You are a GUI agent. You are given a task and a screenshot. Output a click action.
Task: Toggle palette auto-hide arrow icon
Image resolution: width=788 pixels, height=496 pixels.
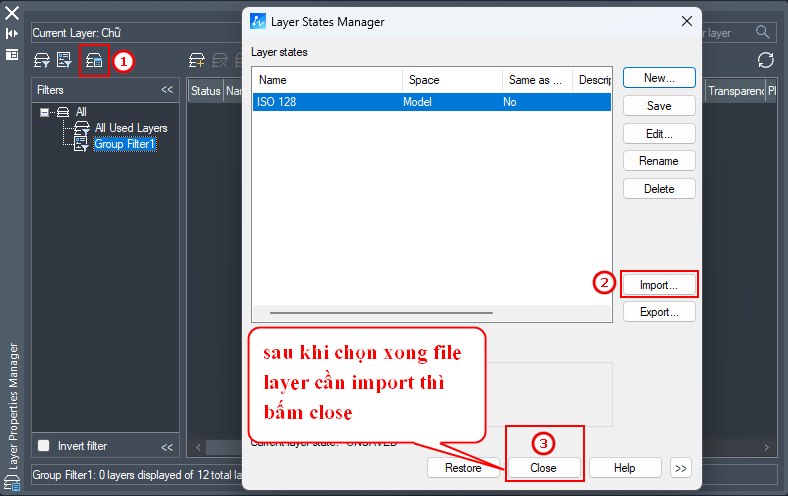click(x=12, y=34)
